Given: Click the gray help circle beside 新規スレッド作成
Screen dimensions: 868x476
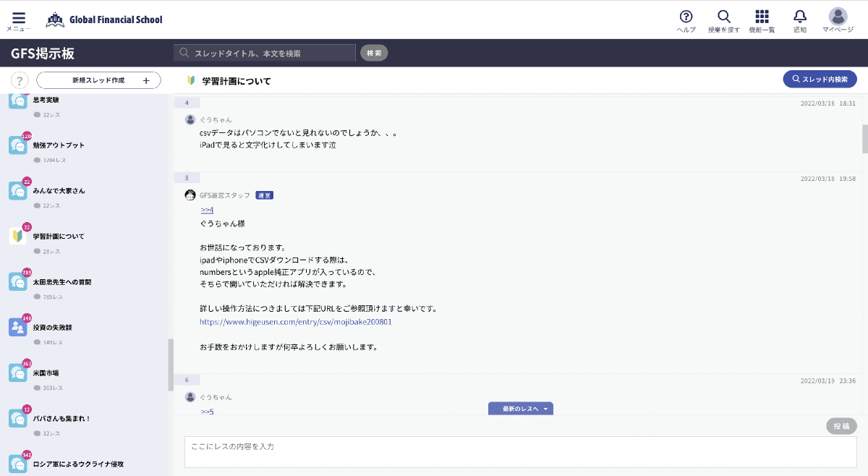Looking at the screenshot, I should click(20, 80).
